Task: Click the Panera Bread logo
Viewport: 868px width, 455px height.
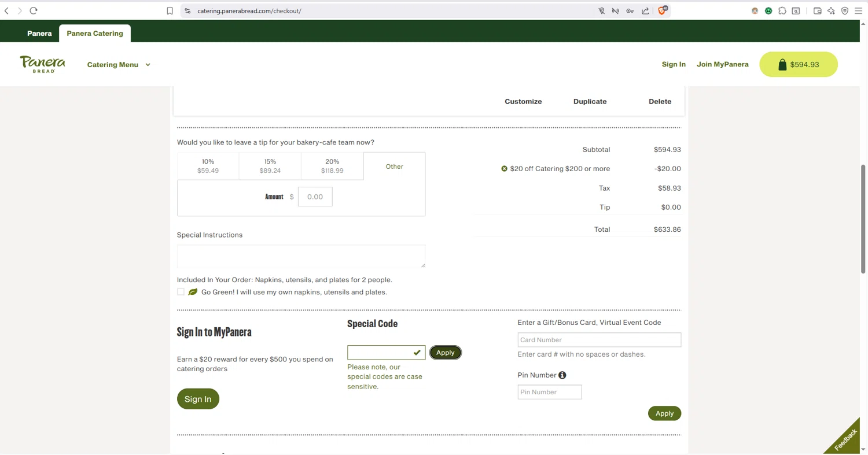Action: (43, 64)
